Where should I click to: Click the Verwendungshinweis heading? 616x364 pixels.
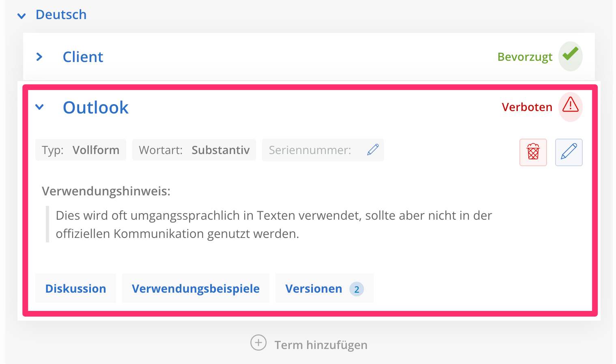pos(106,191)
